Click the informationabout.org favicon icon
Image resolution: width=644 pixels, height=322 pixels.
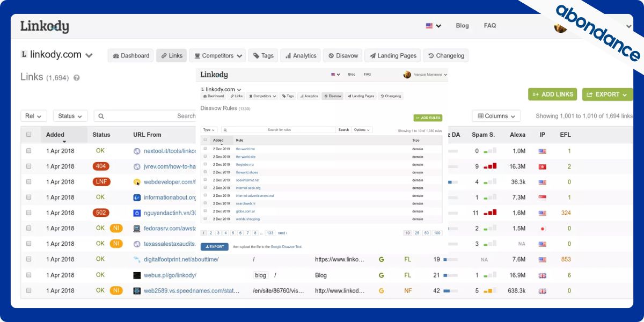tap(137, 197)
